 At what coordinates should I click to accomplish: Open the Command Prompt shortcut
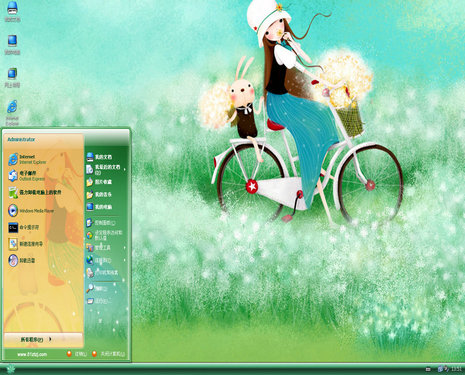[24, 227]
